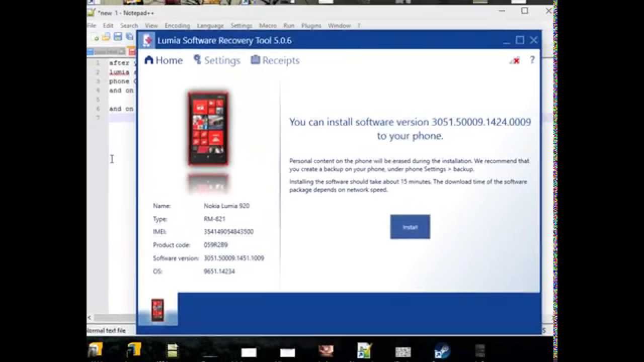Click the Receipts clipboard icon
Viewport: 644px width, 362px height.
coord(256,59)
